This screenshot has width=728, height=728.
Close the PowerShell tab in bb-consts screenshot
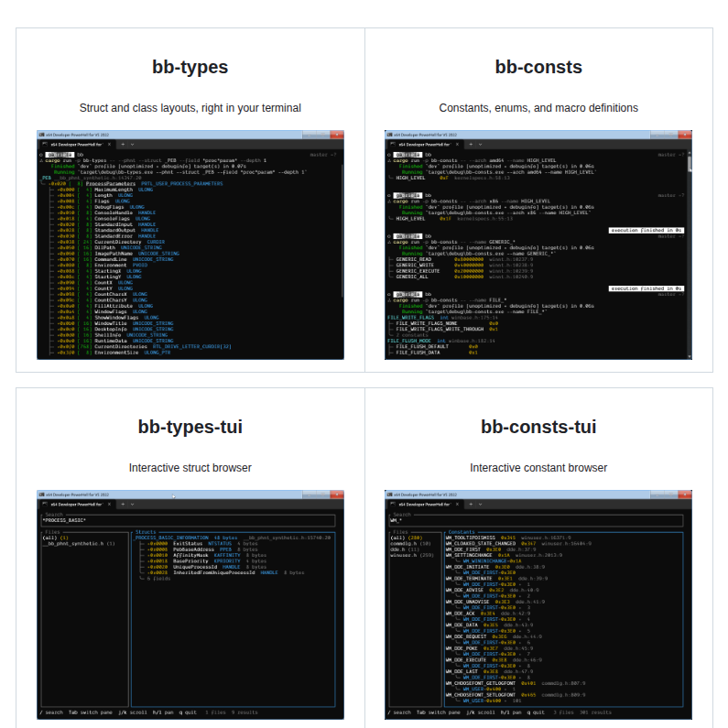pos(459,145)
